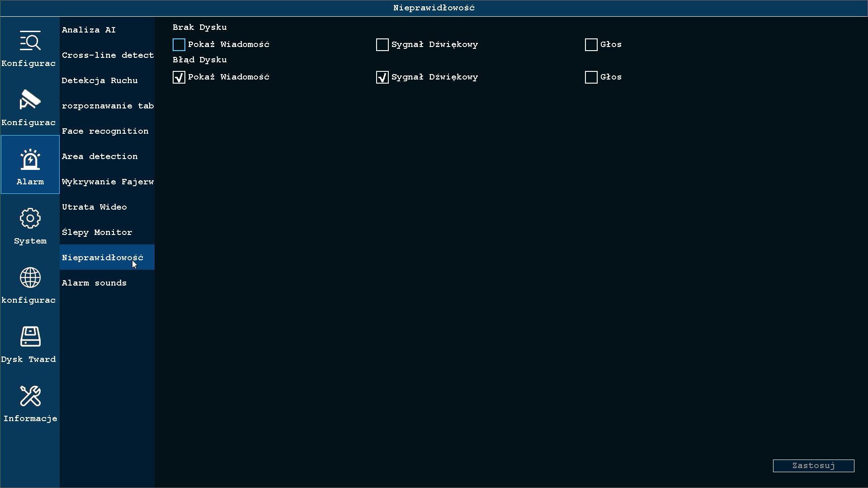Uncheck Pokaż Wiadomość under Błąd Dysku
868x488 pixels.
point(179,77)
